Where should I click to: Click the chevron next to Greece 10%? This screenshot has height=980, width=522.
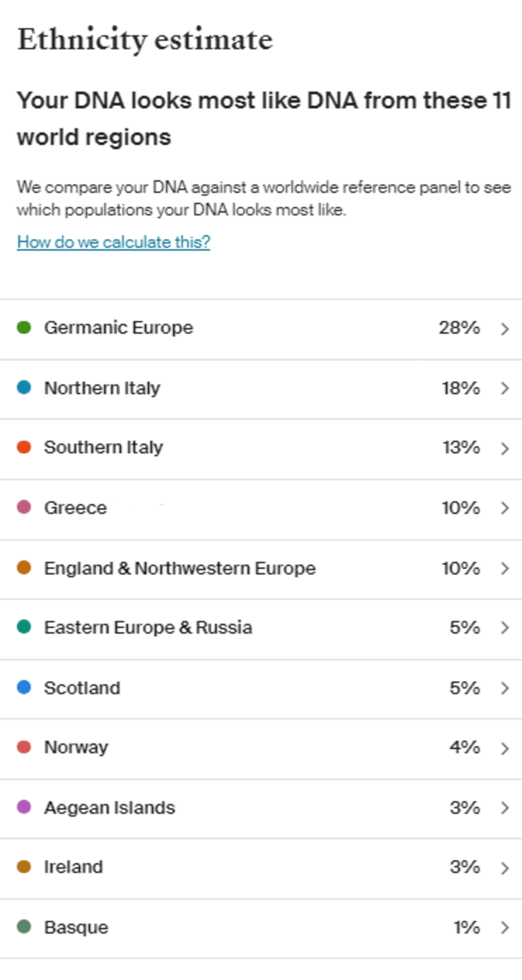click(x=504, y=508)
